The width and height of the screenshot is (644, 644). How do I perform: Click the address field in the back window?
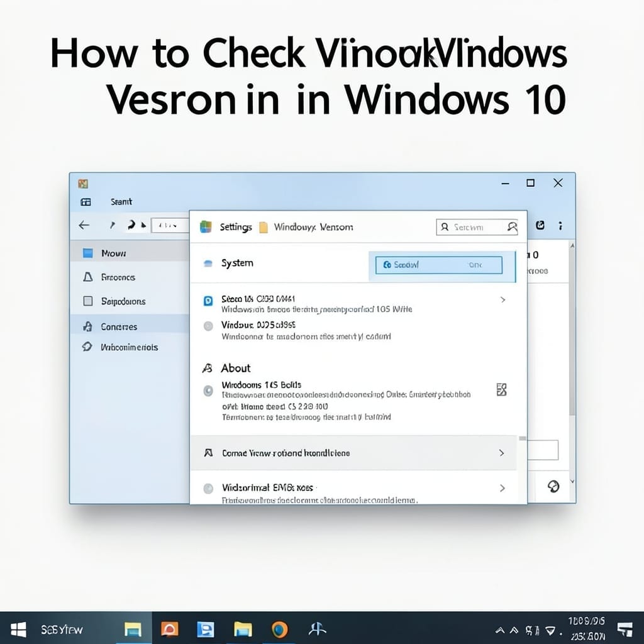[x=170, y=226]
